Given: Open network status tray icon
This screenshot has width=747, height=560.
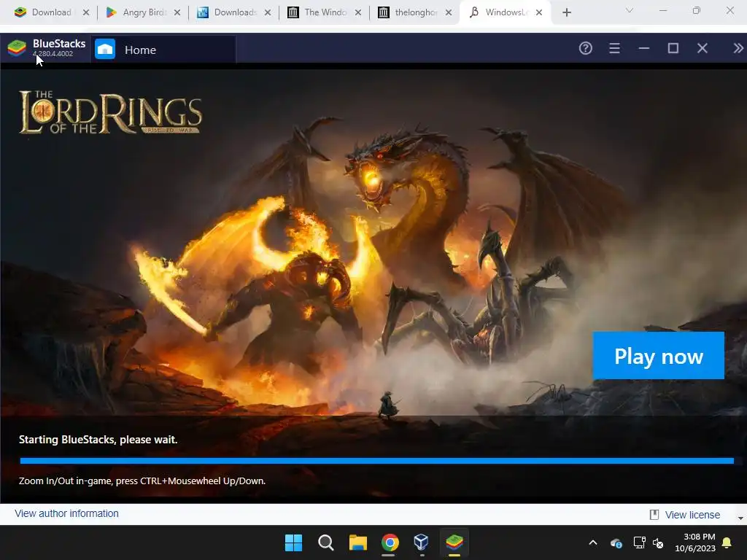Looking at the screenshot, I should coord(639,542).
